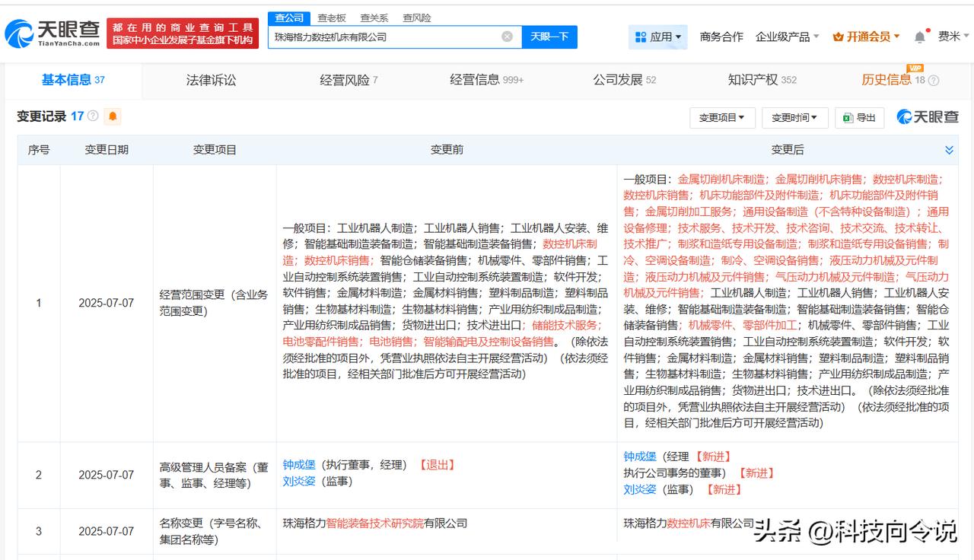The height and width of the screenshot is (560, 974).
Task: Click the help icon beside 历史信息 18
Action: point(934,81)
